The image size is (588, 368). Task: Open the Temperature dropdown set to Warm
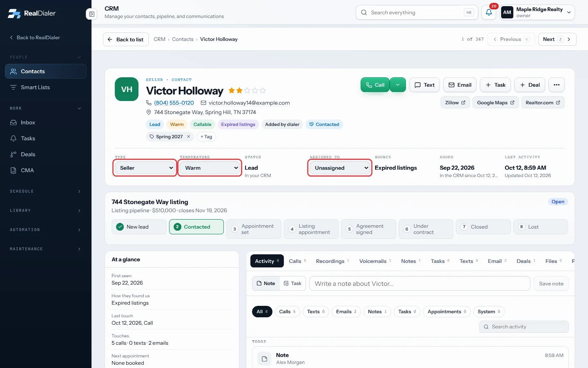pyautogui.click(x=210, y=168)
